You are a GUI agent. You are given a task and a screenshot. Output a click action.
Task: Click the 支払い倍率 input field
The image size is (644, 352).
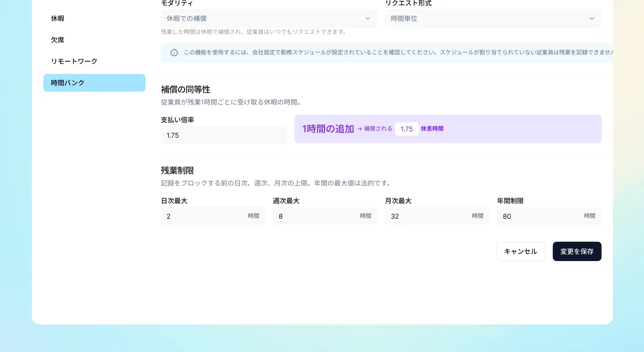(x=224, y=135)
